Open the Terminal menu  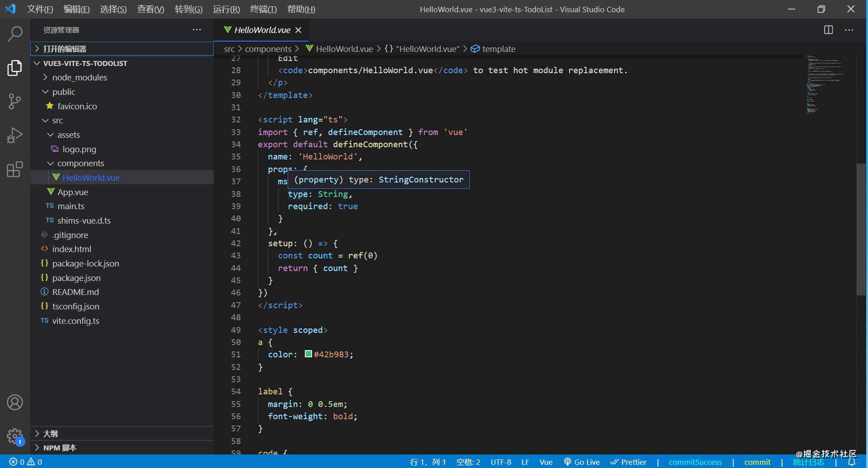tap(263, 9)
